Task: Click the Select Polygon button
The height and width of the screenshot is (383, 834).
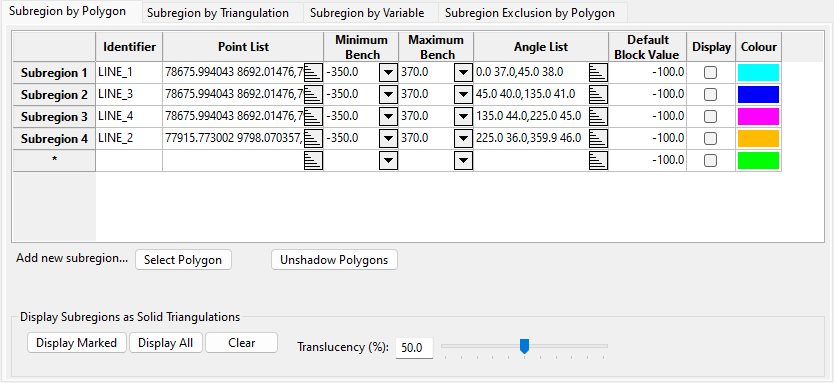Action: [183, 260]
